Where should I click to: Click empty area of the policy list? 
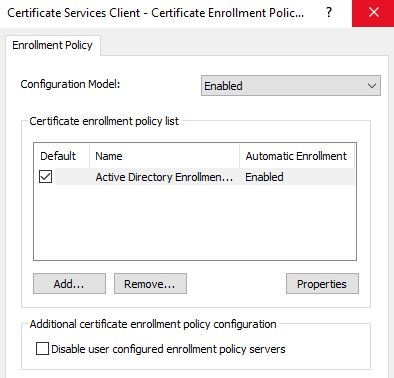[x=195, y=222]
